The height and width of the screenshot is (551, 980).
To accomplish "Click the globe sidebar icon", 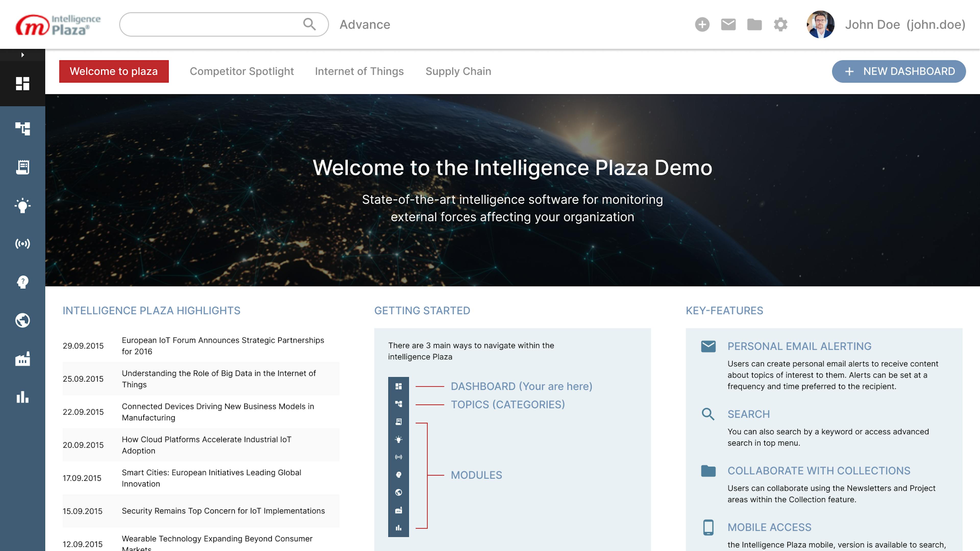I will [22, 320].
